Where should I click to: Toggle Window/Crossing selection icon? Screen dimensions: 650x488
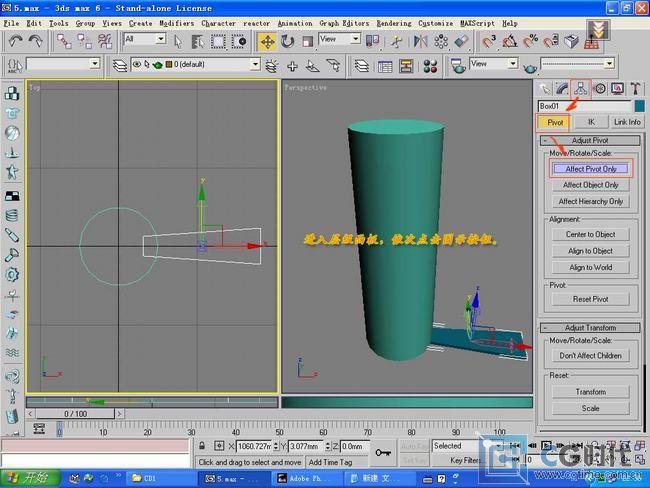pos(239,41)
